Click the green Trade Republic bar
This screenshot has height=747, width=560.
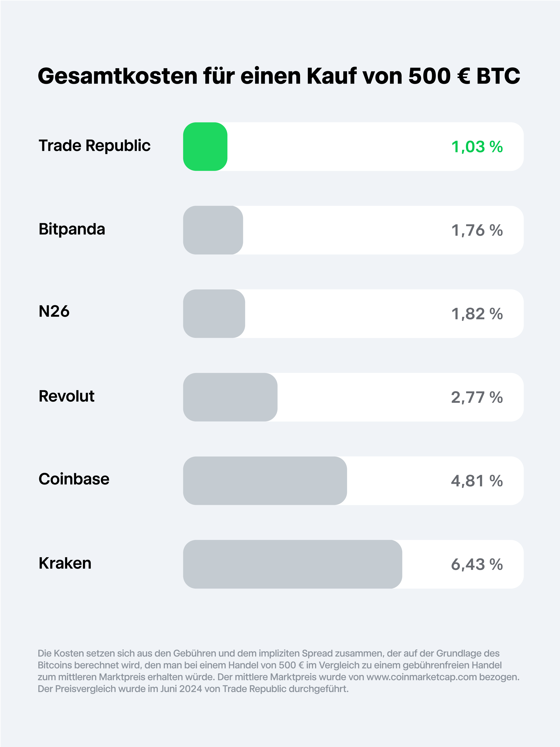point(205,147)
